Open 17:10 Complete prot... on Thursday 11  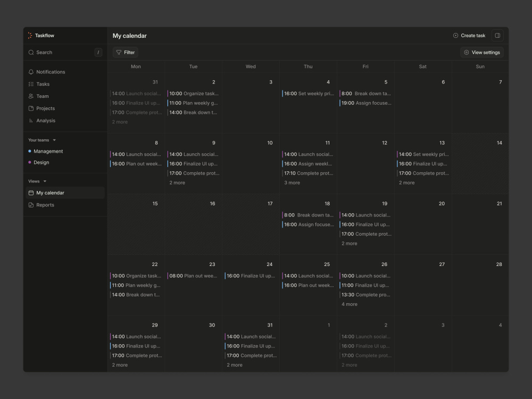pos(309,173)
